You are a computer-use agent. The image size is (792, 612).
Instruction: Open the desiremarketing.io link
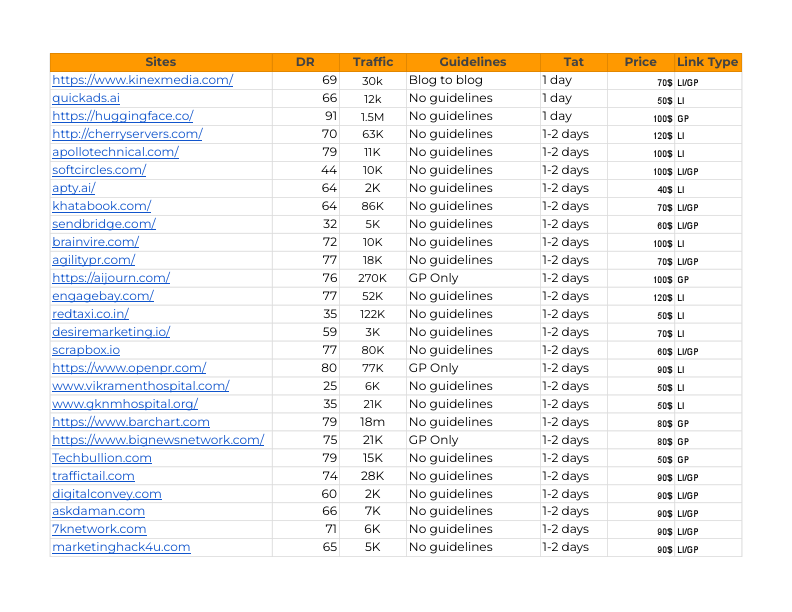[x=111, y=332]
